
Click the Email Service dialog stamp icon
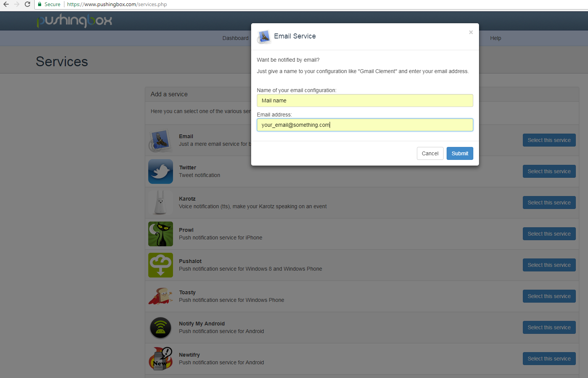click(x=264, y=37)
